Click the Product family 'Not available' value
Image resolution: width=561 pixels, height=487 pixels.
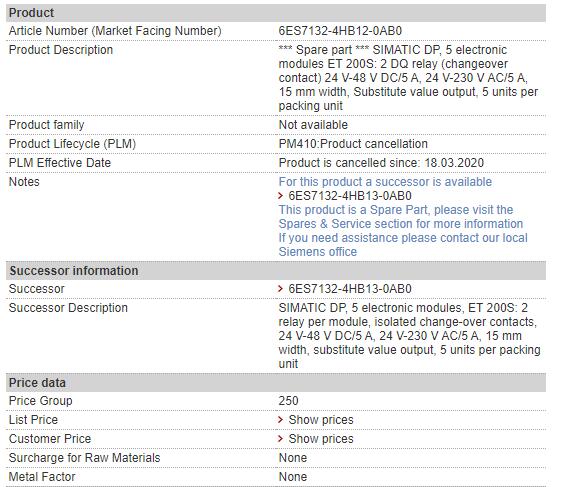pyautogui.click(x=313, y=125)
